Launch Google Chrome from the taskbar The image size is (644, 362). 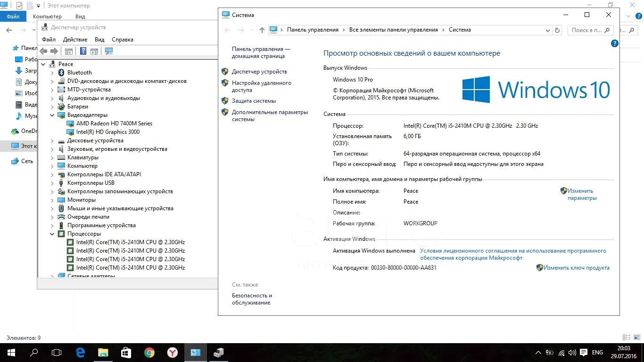(x=149, y=352)
